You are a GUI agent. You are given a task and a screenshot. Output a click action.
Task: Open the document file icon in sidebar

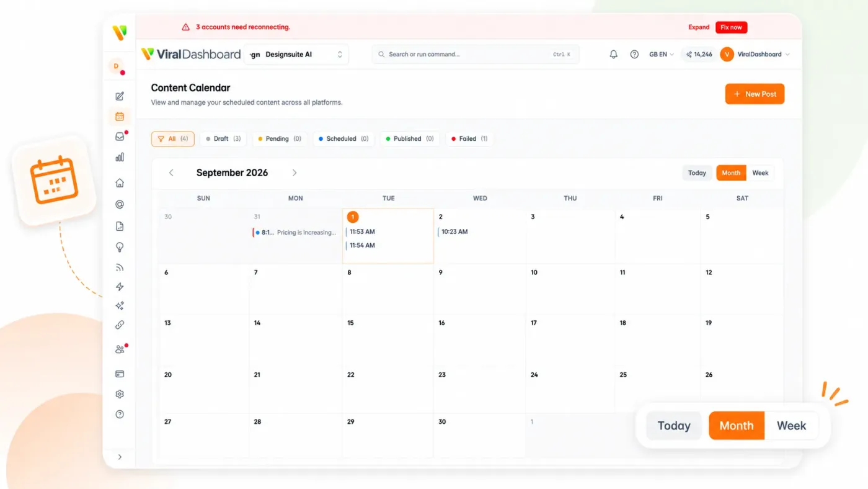coord(120,227)
